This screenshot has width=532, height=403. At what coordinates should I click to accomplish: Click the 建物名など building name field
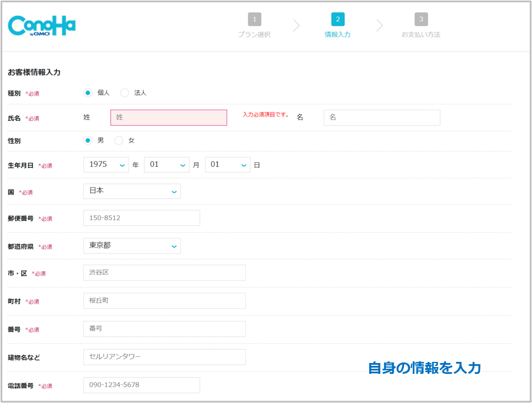point(164,357)
